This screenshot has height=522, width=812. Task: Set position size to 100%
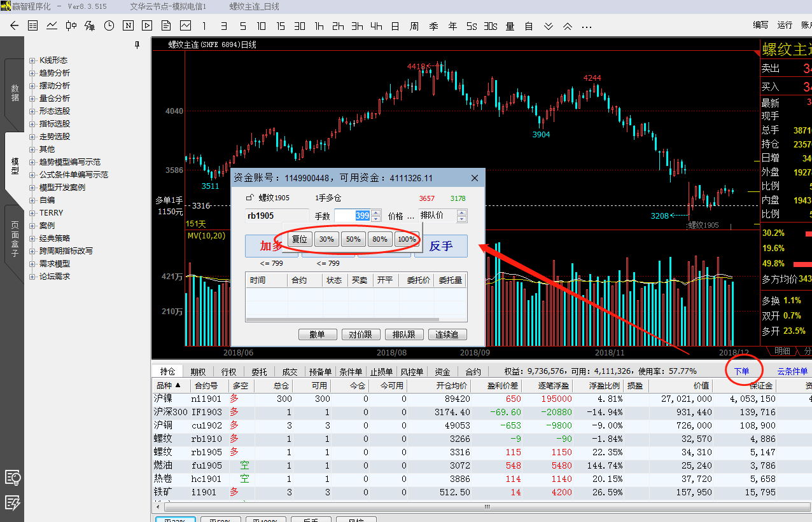[x=407, y=240]
